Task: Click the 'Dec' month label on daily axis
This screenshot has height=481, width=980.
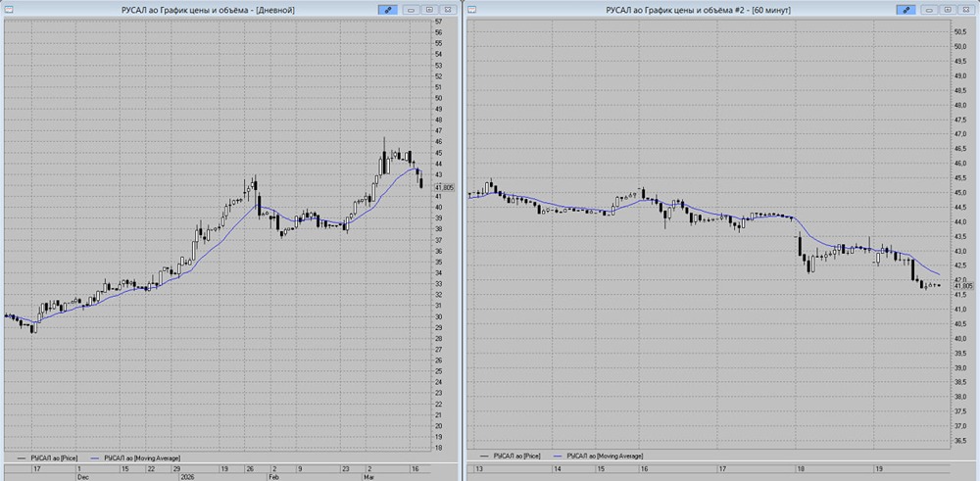Action: tap(81, 476)
